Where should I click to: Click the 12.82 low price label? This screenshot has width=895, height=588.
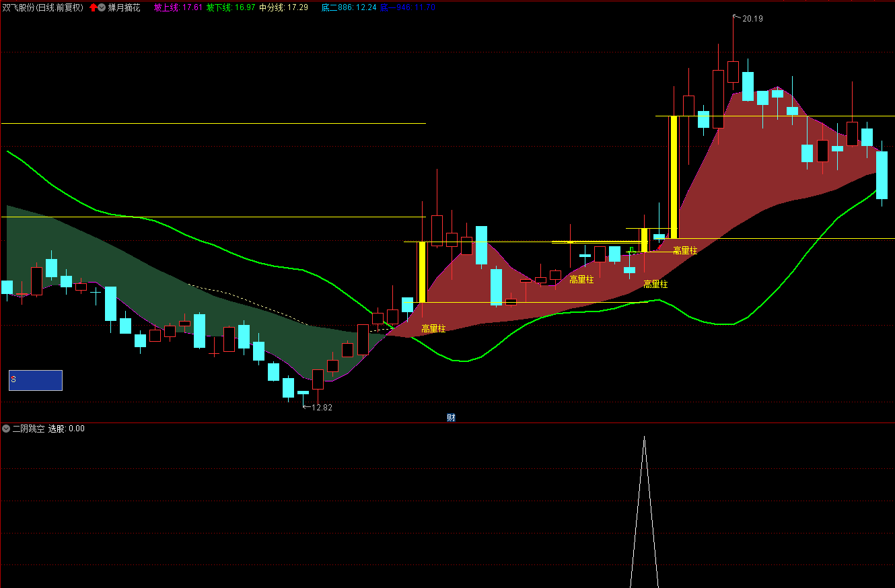322,408
